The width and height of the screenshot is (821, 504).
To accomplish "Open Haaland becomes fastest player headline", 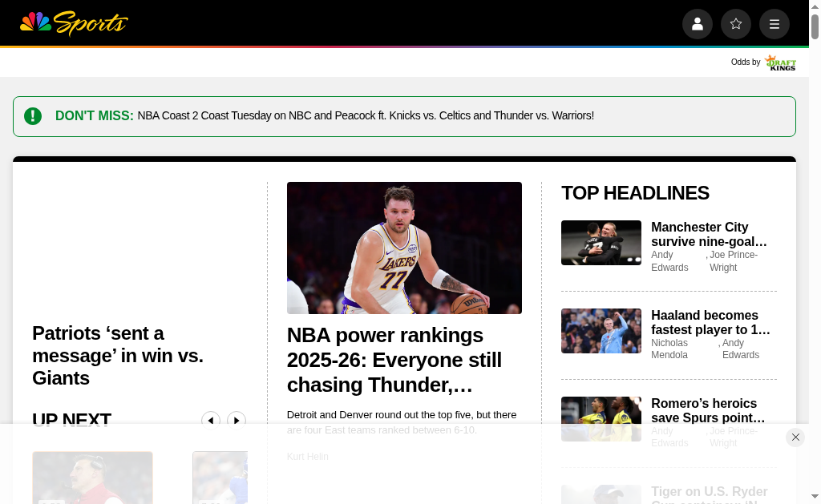I will [x=710, y=322].
